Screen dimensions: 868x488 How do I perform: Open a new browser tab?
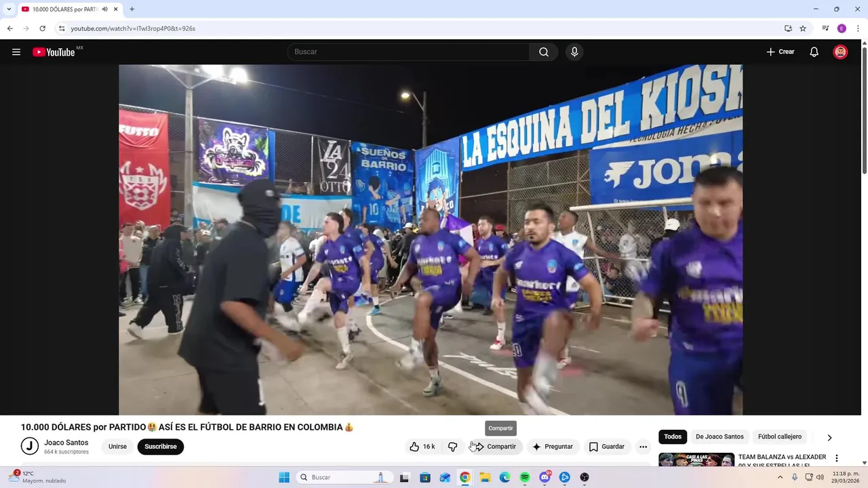click(132, 9)
